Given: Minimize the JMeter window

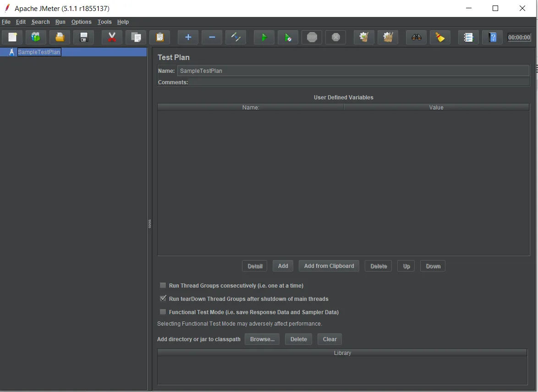Looking at the screenshot, I should point(469,8).
